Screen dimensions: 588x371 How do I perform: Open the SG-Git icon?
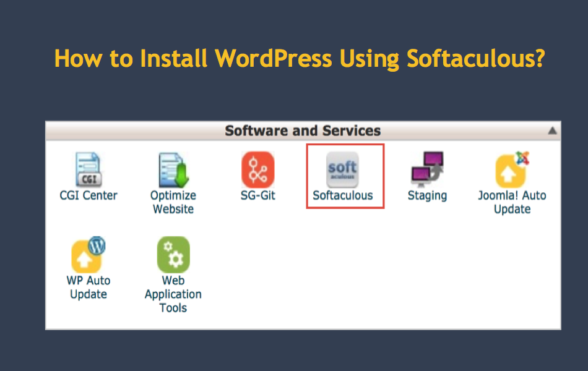coord(258,170)
